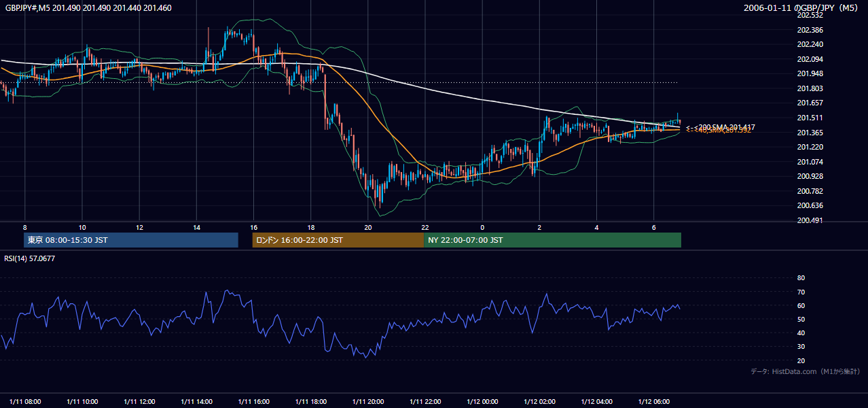Viewport: 868px width, 408px height.
Task: Click the '1/11 08:00' bottom time label
Action: (x=25, y=401)
